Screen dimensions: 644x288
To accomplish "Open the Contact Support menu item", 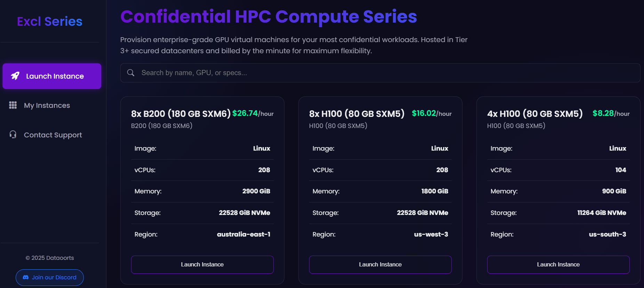I will click(53, 135).
